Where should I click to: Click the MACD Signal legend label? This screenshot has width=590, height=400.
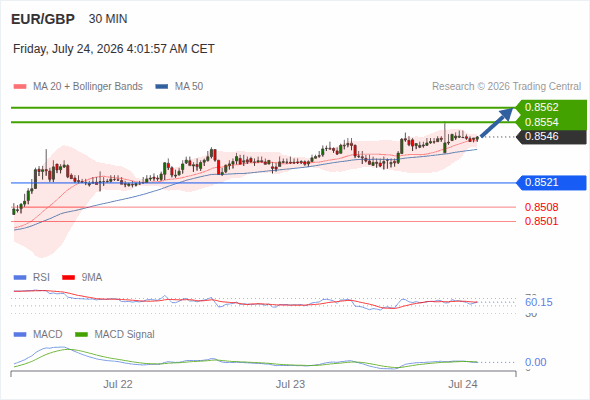[125, 335]
